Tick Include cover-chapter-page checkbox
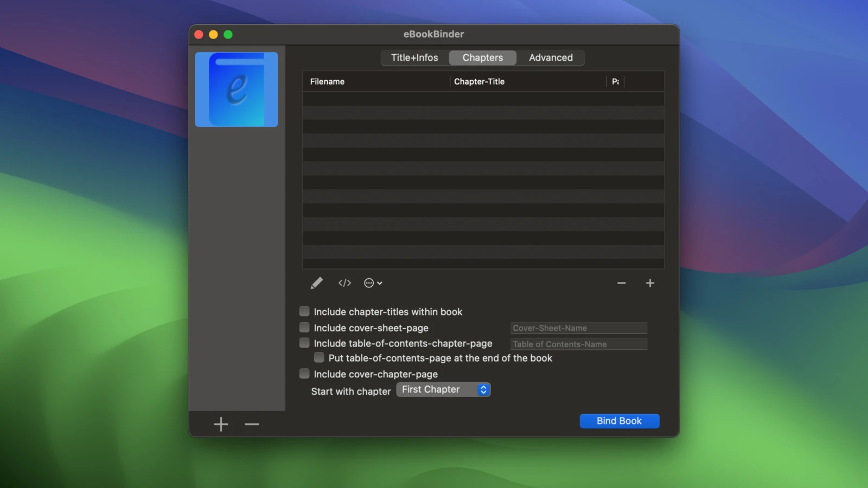868x488 pixels. [x=305, y=374]
